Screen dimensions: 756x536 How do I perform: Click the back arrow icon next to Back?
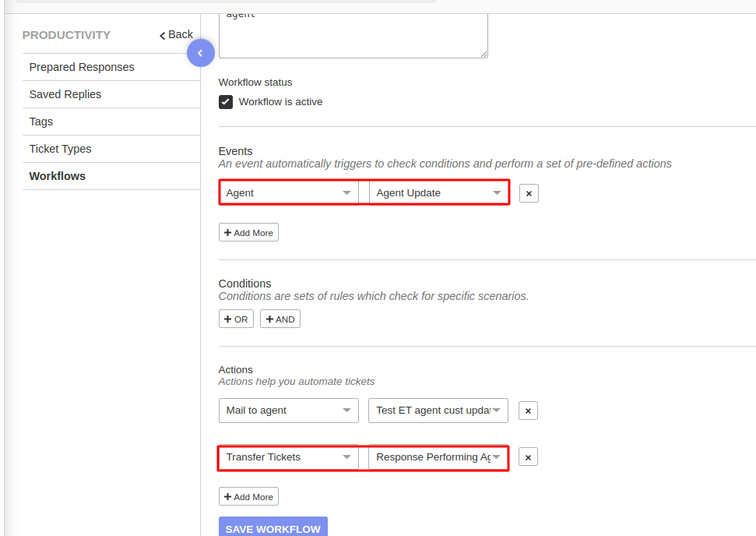(x=164, y=34)
